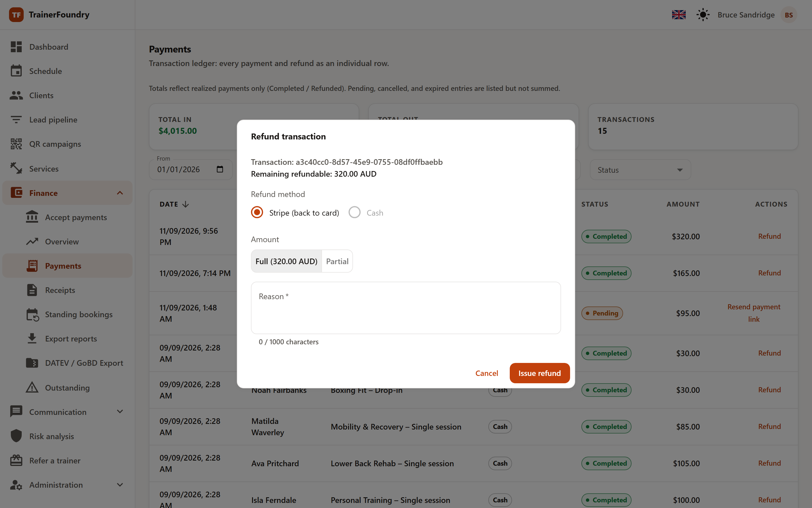Open the Status filter dropdown

coord(640,170)
